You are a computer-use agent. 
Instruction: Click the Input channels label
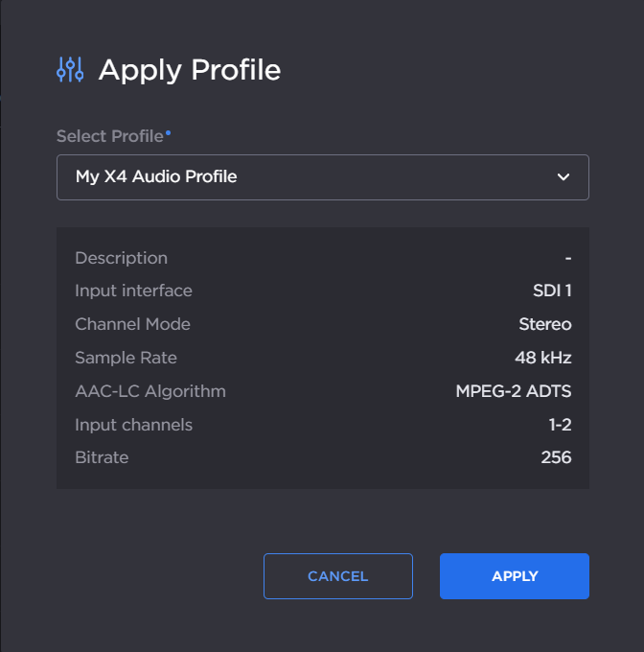[x=133, y=425]
